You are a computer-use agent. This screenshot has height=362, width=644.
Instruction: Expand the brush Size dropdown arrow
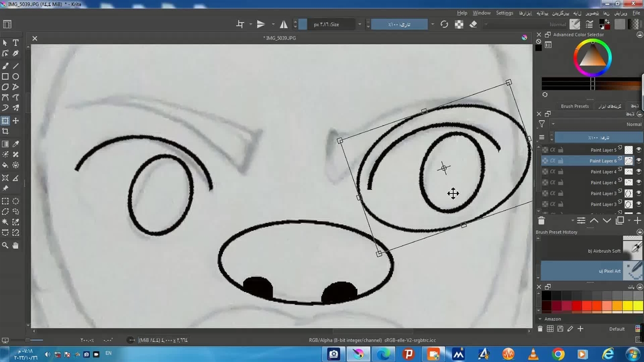(360, 24)
